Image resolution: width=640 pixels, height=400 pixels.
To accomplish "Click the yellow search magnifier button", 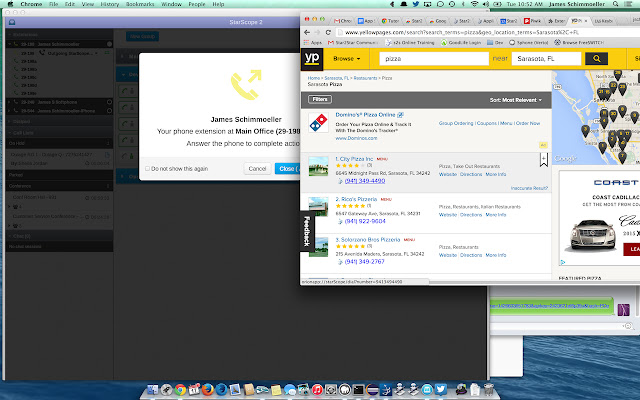I will pyautogui.click(x=596, y=59).
